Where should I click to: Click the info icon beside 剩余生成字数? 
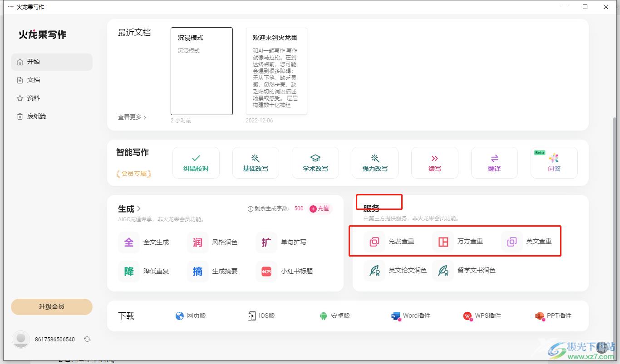tap(250, 209)
